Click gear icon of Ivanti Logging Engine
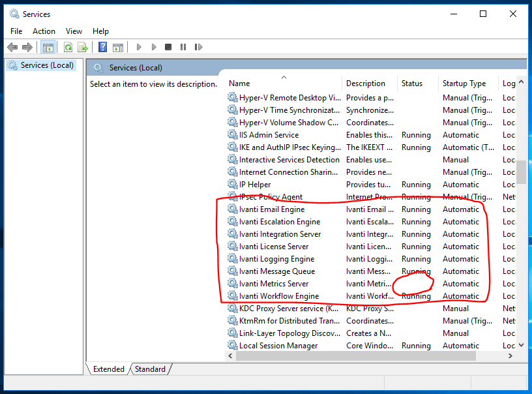 232,258
